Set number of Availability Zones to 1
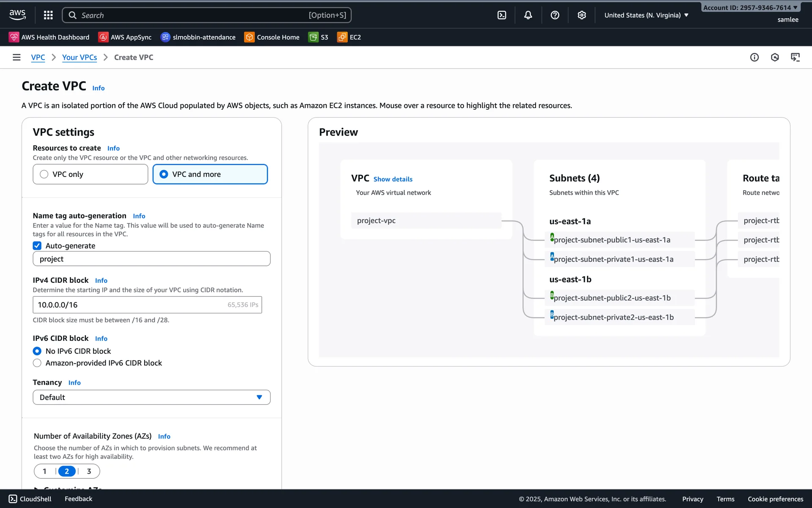The image size is (812, 508). click(x=45, y=471)
